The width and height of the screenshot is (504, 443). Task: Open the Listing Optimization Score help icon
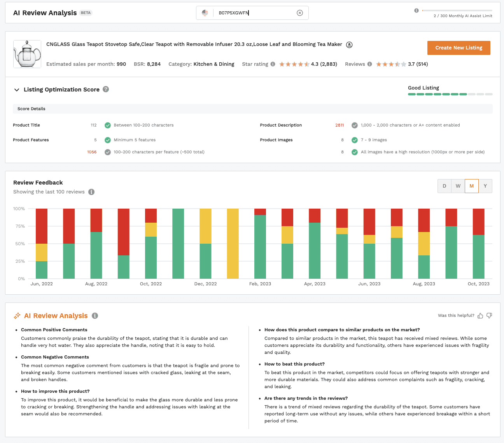point(106,90)
